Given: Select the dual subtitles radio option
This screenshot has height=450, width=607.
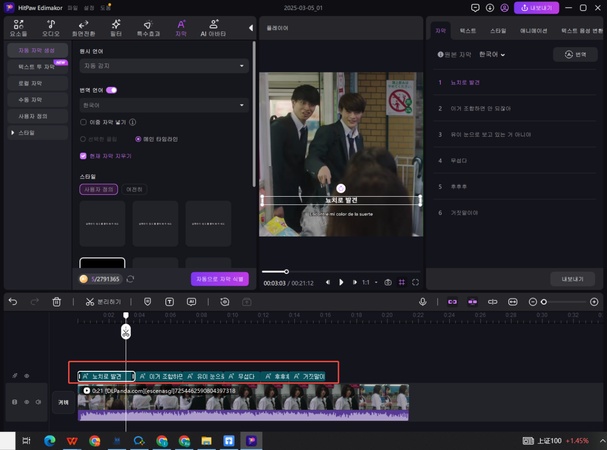Looking at the screenshot, I should (x=83, y=122).
